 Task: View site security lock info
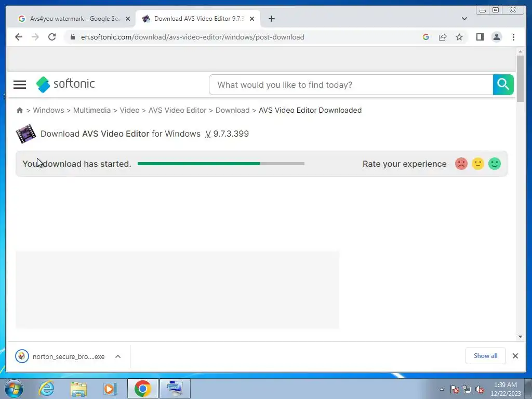pyautogui.click(x=73, y=37)
